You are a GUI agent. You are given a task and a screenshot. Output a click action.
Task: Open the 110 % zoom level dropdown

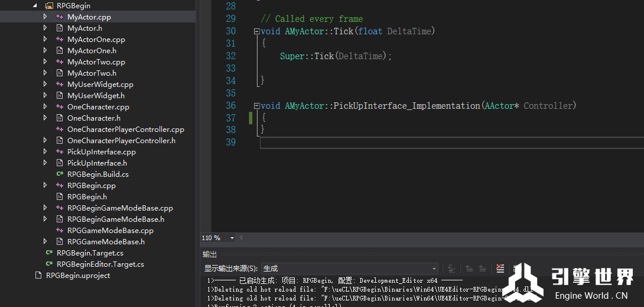point(232,238)
